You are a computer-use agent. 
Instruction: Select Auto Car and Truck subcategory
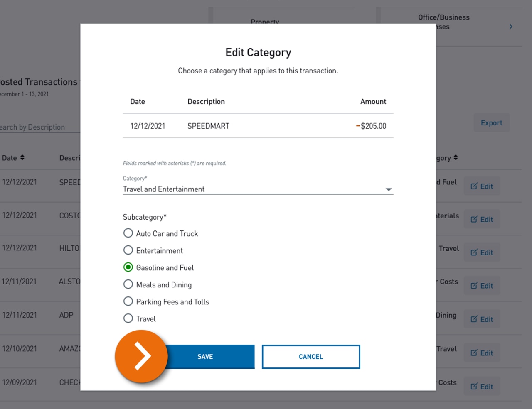point(128,233)
